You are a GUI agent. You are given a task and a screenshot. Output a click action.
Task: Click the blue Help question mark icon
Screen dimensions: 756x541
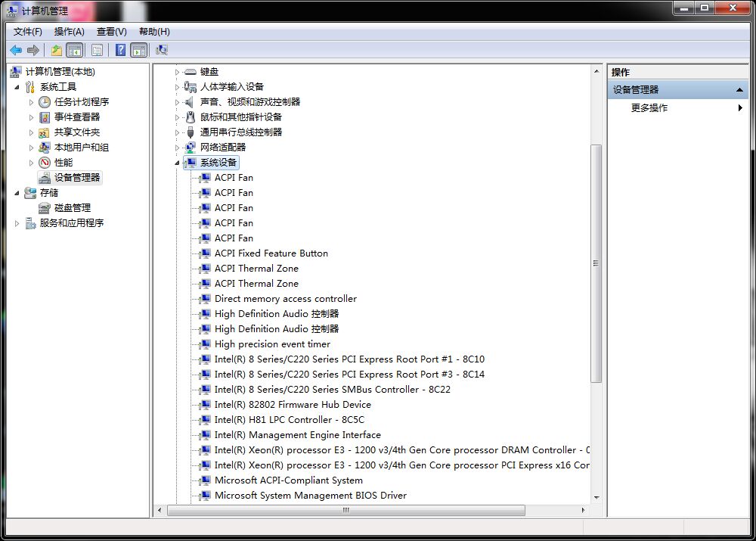[120, 50]
